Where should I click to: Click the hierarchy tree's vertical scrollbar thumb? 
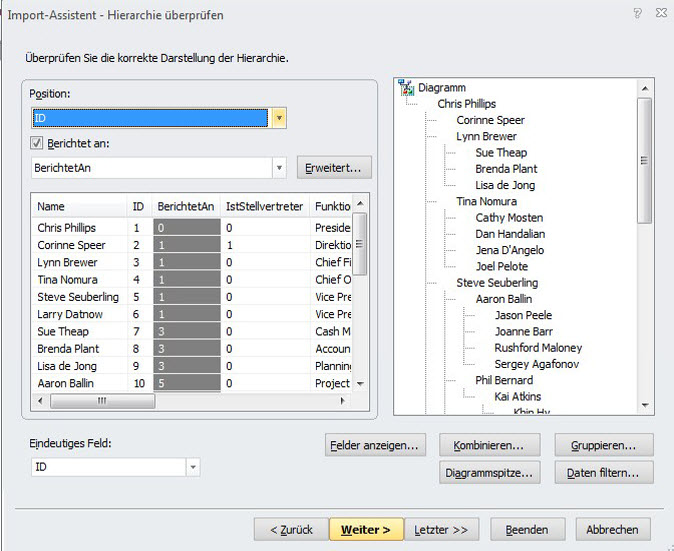644,160
